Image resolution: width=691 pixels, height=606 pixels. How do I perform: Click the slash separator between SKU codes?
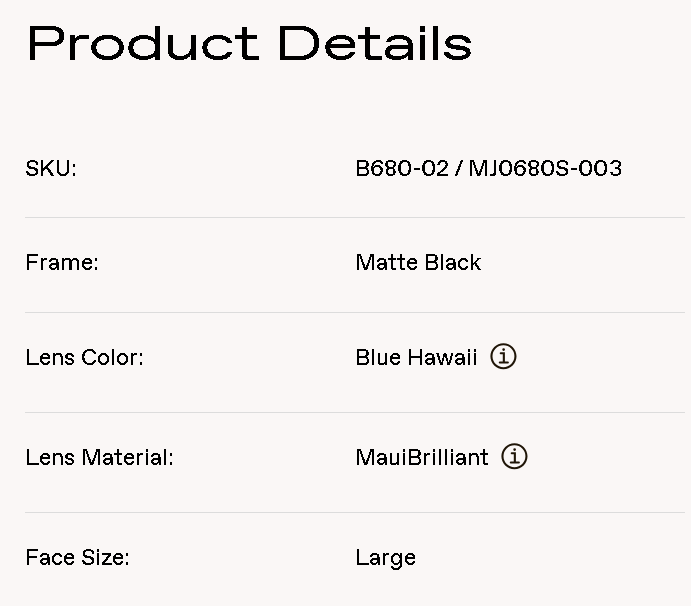tap(458, 168)
